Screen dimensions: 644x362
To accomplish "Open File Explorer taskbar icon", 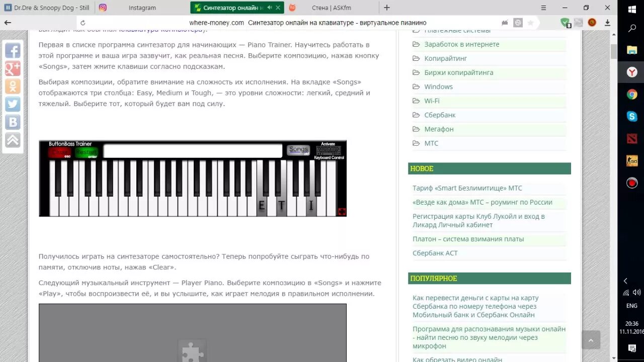I will (632, 50).
